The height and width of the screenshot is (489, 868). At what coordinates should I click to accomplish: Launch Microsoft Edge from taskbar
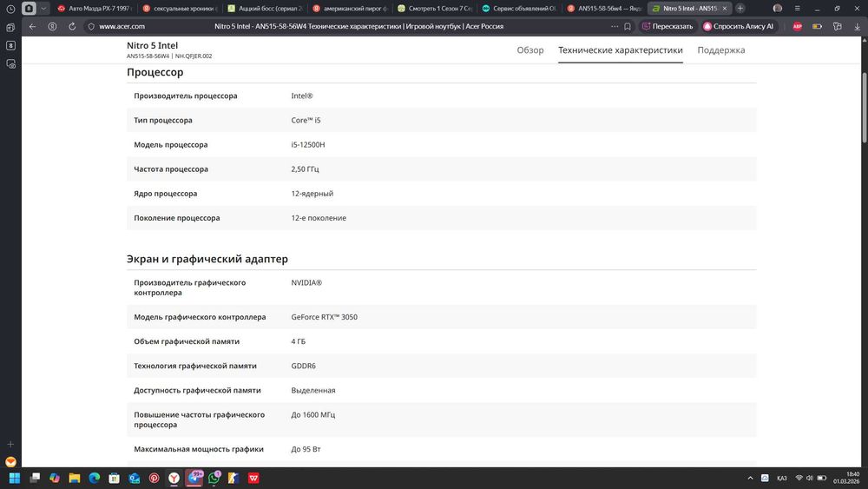click(x=94, y=478)
